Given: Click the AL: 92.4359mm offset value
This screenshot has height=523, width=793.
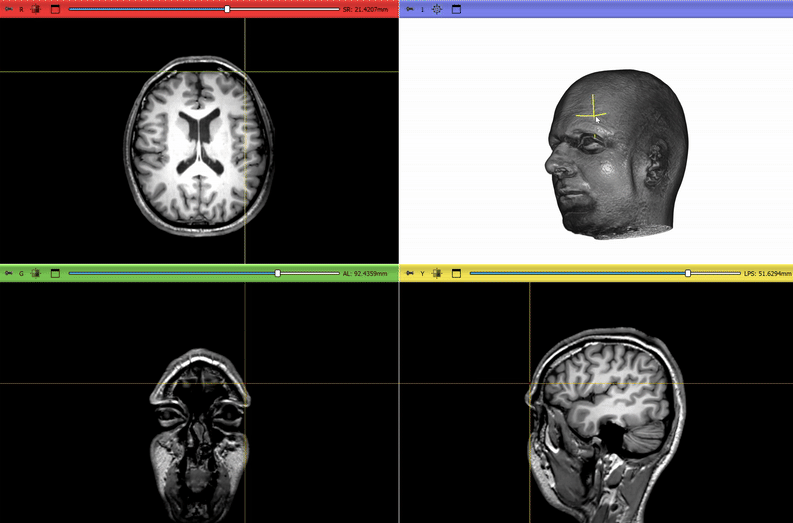Looking at the screenshot, I should [x=365, y=273].
